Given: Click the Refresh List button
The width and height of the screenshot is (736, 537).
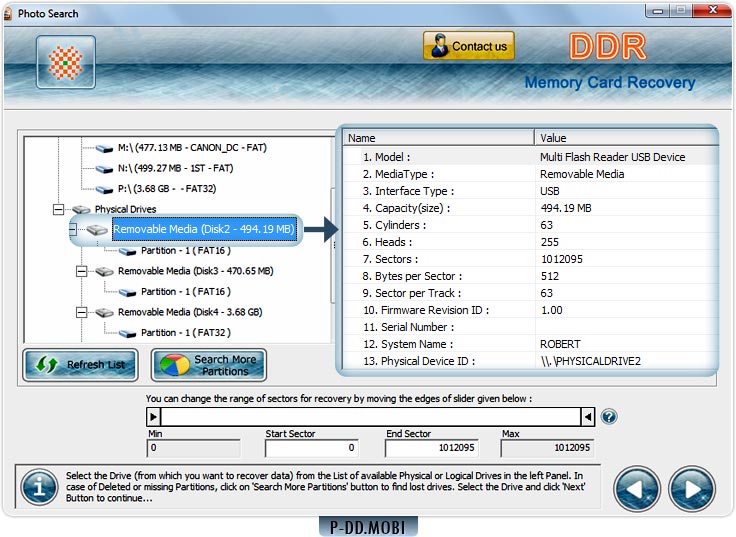Looking at the screenshot, I should point(80,365).
